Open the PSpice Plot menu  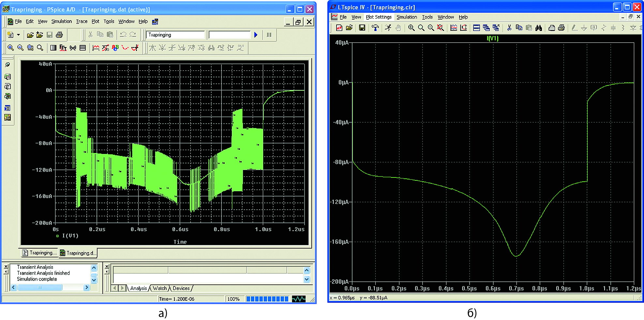95,22
